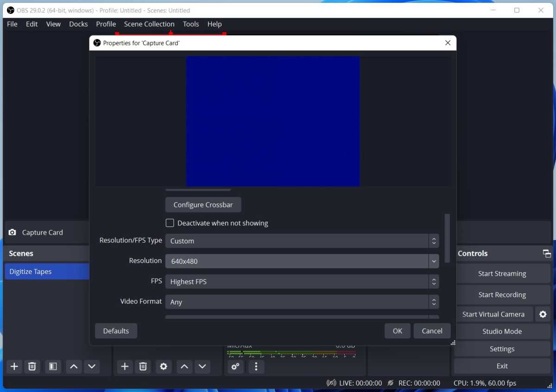Click the REC: 00:00:00 status text
The width and height of the screenshot is (556, 392).
(419, 383)
